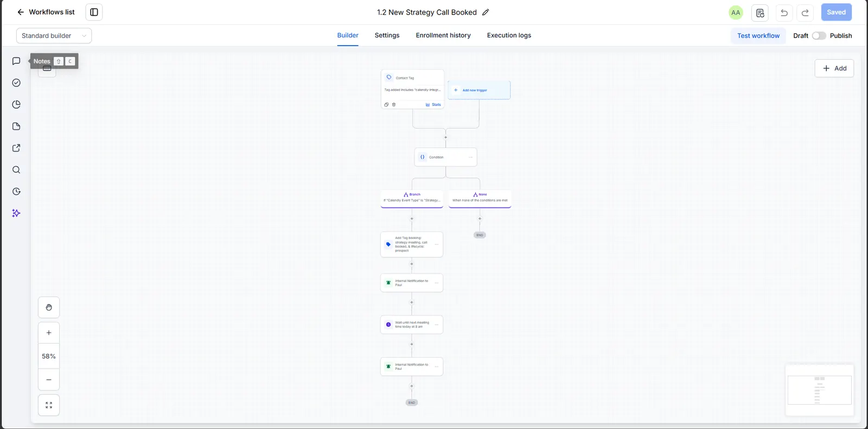
Task: Open the Notes speech-bubble icon in sidebar
Action: pyautogui.click(x=16, y=61)
